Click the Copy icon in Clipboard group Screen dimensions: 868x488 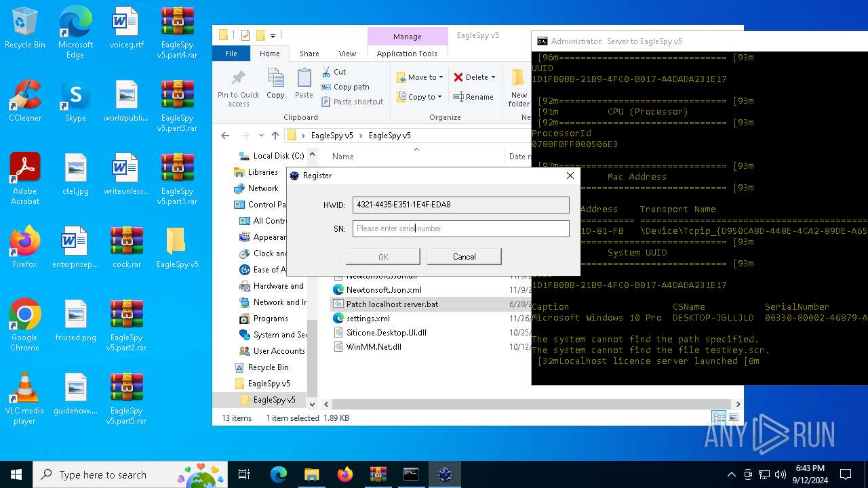pos(275,84)
